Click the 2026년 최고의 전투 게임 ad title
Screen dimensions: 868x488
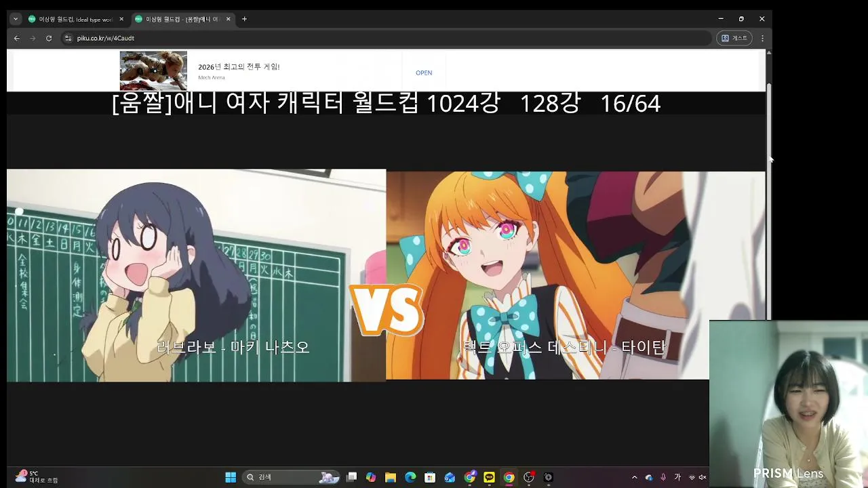click(x=239, y=66)
